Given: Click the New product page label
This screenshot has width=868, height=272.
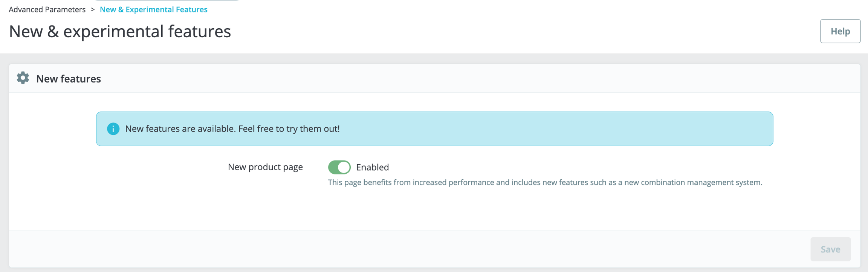Looking at the screenshot, I should click(265, 167).
